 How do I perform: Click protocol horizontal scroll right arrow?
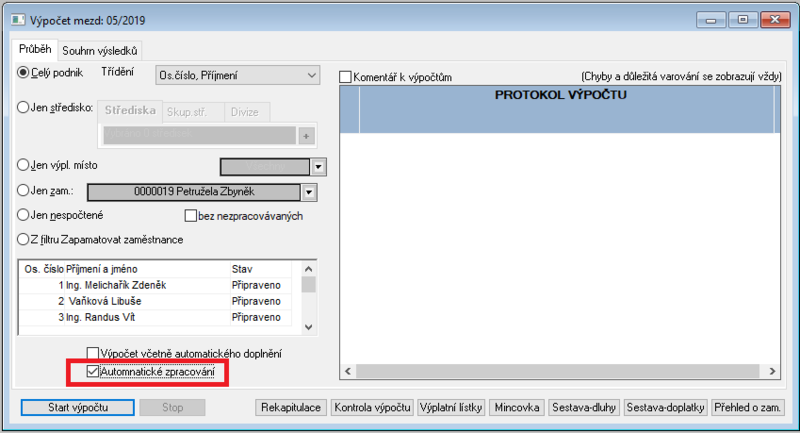tap(772, 371)
